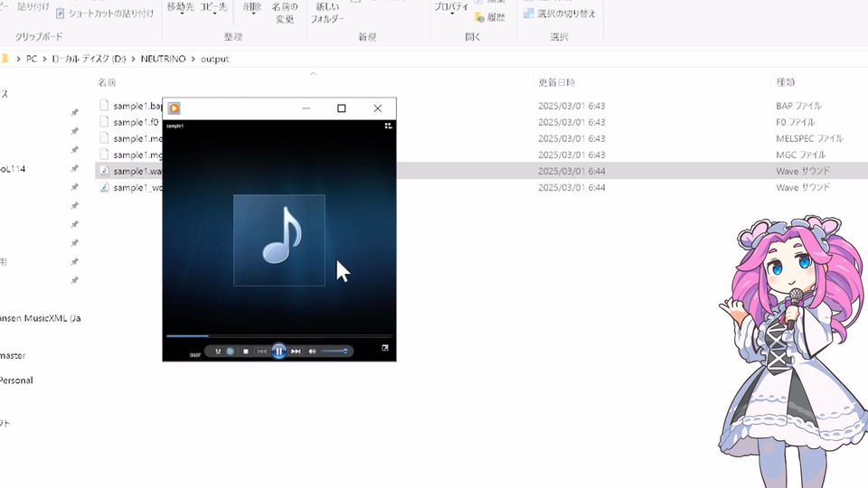Sort by 更新日時 column header
This screenshot has width=868, height=488.
click(557, 82)
